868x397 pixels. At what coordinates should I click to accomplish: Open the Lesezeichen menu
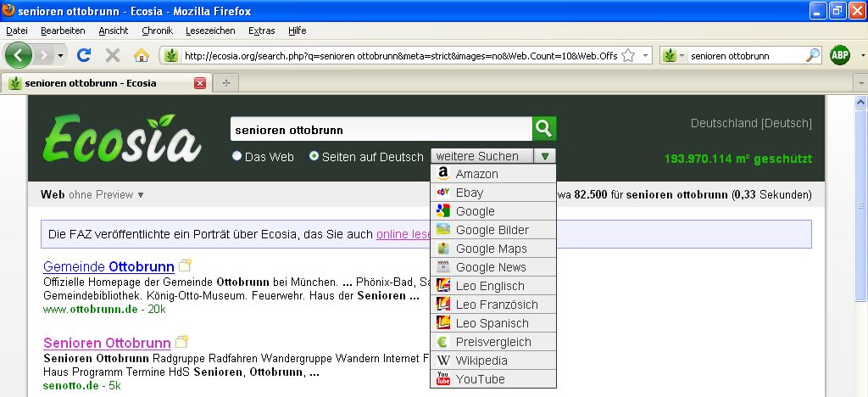210,31
